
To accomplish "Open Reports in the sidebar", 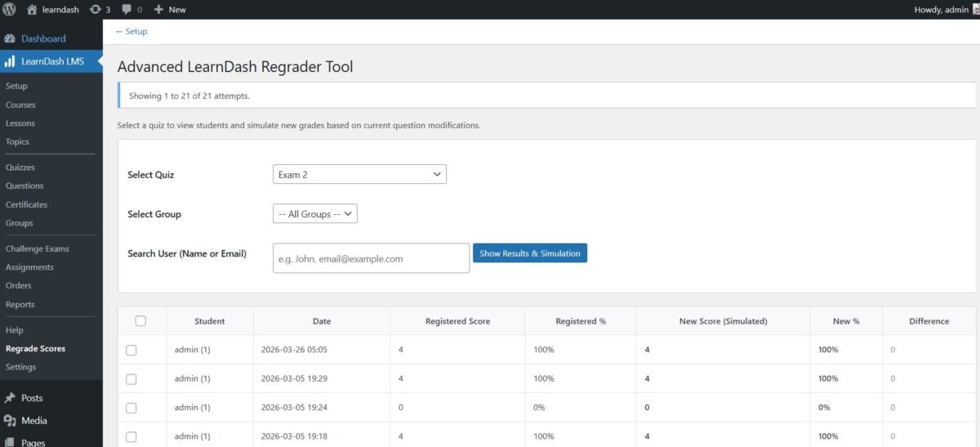I will click(20, 304).
